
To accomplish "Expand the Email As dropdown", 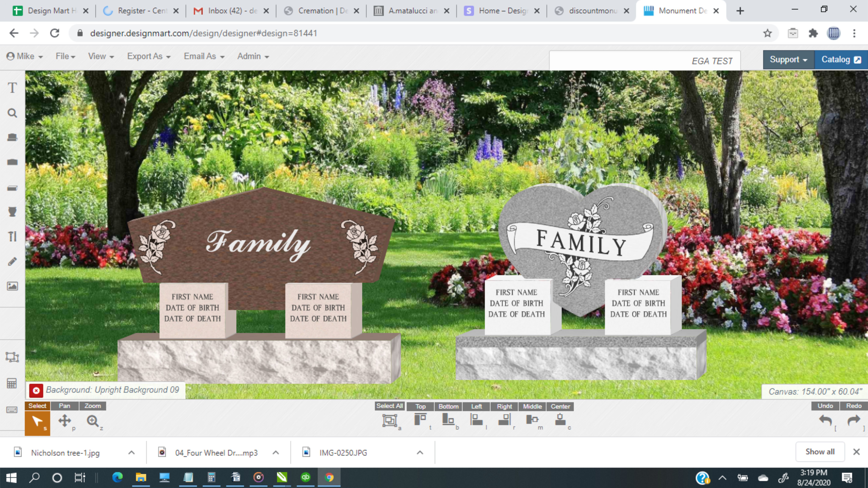I will [204, 56].
